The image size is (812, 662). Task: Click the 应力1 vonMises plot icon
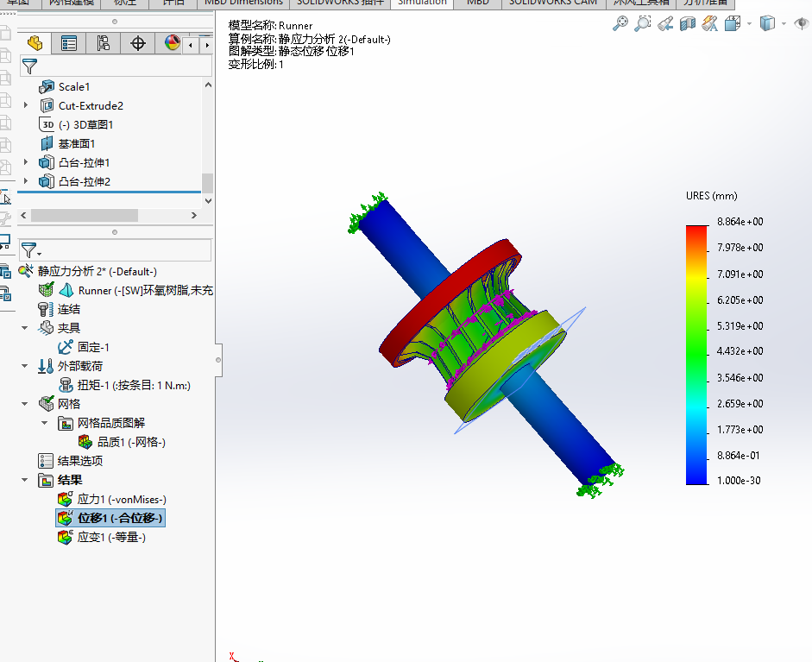[66, 499]
